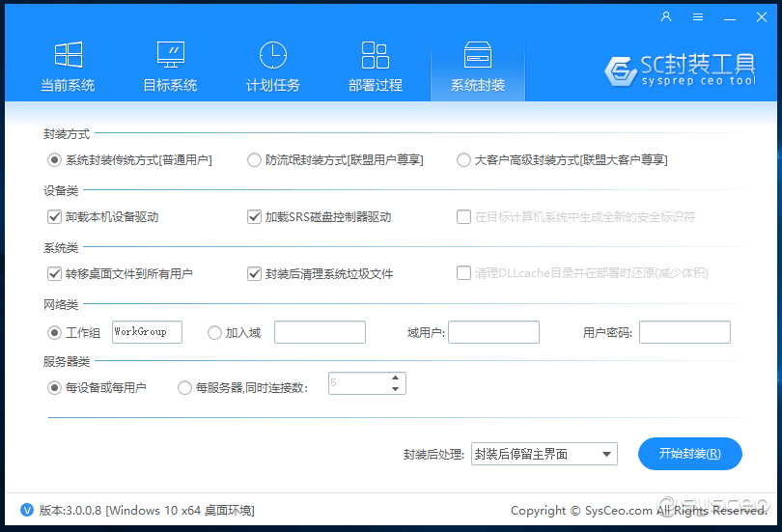Viewport: 782px width, 532px height.
Task: Click the 部署过程 grid icon
Action: (375, 55)
